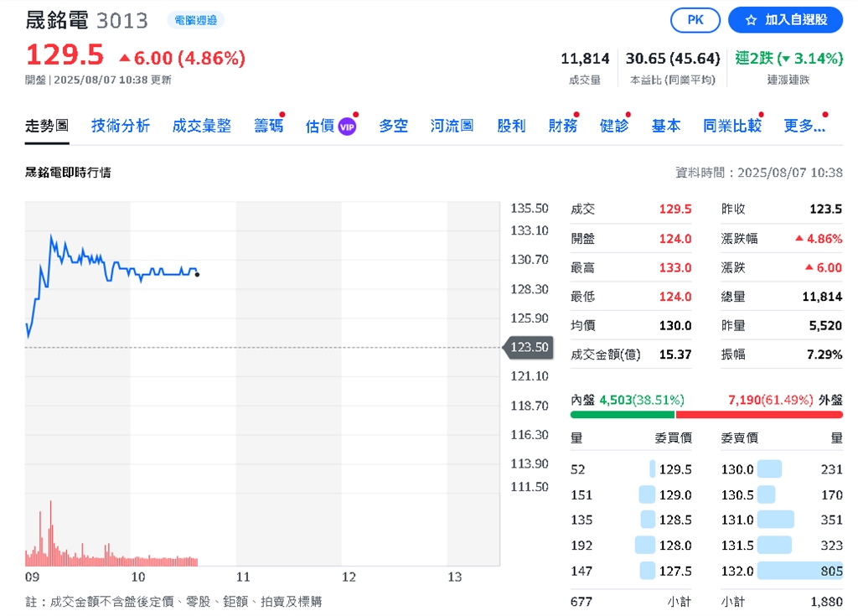Viewport: 858px width, 616px height.
Task: Switch to the 多空 tab
Action: click(392, 124)
